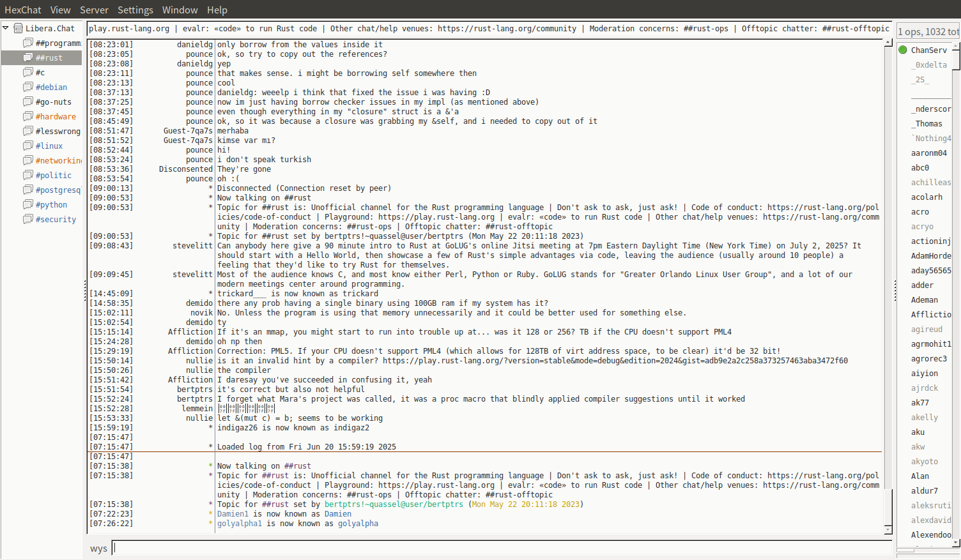Open the Help menu
Screen dimensions: 961x560
217,10
